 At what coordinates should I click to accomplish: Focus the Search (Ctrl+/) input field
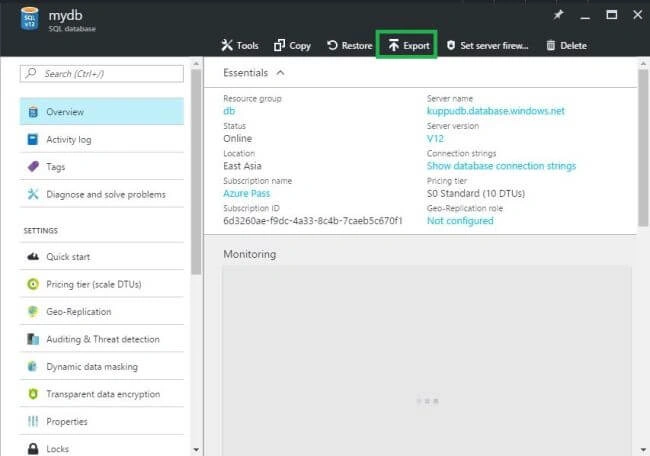[x=102, y=74]
